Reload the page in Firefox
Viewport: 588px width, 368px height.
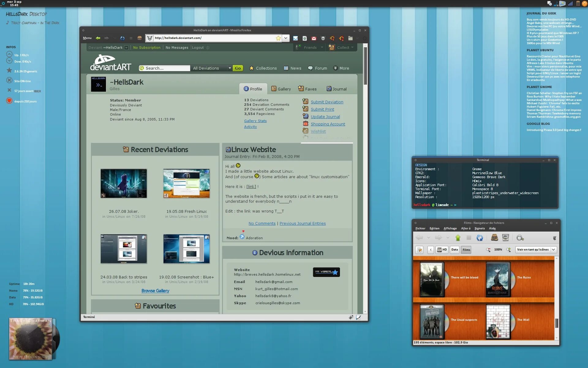tap(123, 38)
